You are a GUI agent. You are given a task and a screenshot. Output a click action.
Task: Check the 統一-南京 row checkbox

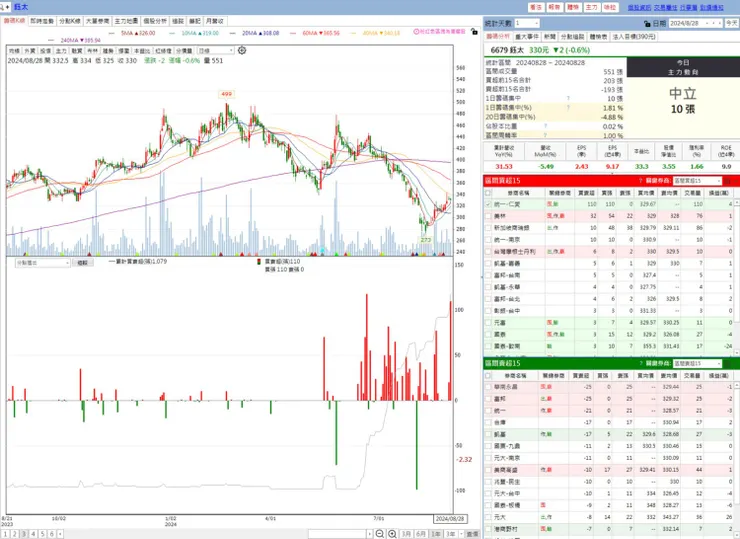(488, 240)
